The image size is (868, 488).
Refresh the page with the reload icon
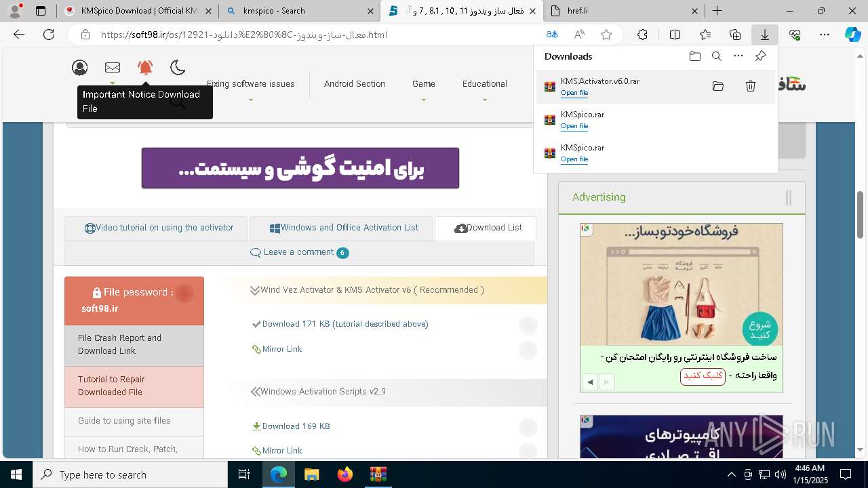(x=48, y=35)
